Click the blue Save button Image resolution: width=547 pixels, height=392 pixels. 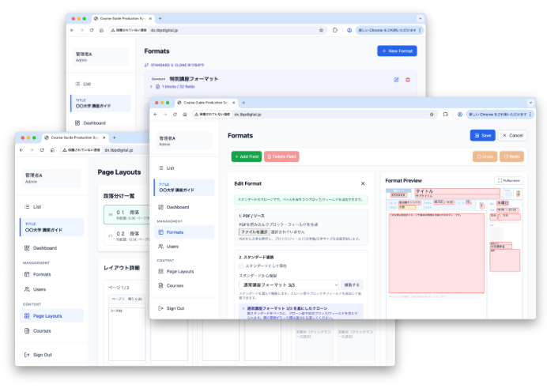[x=482, y=135]
